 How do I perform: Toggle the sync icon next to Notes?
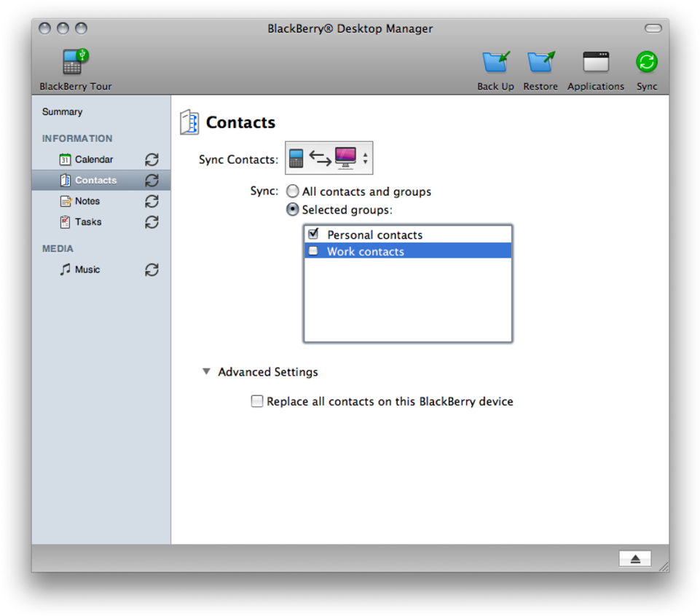coord(152,201)
